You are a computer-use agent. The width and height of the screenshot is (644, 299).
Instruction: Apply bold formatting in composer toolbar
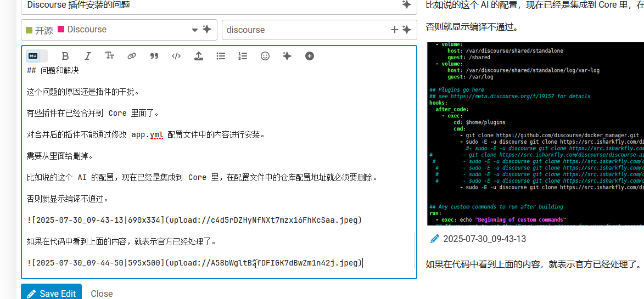coord(65,56)
